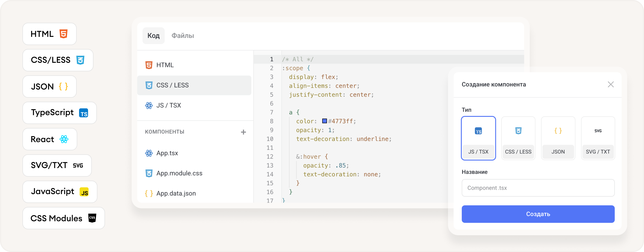Select JS / TSX component type
The width and height of the screenshot is (644, 252).
[478, 138]
